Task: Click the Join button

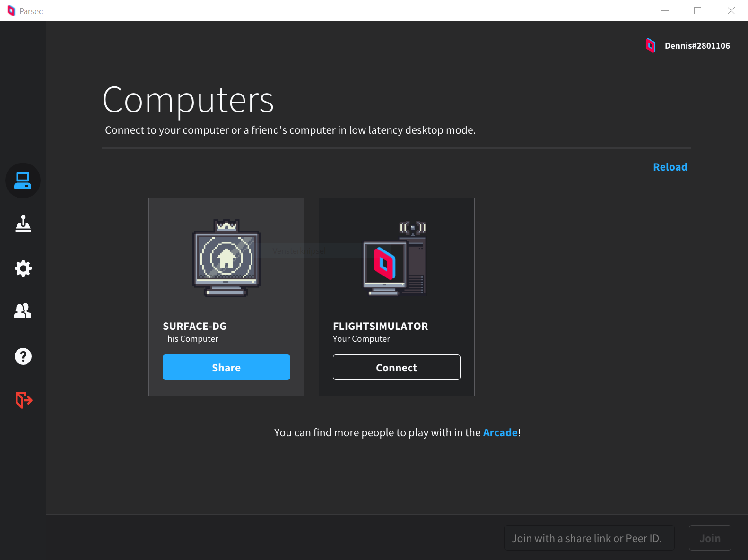Action: coord(710,538)
